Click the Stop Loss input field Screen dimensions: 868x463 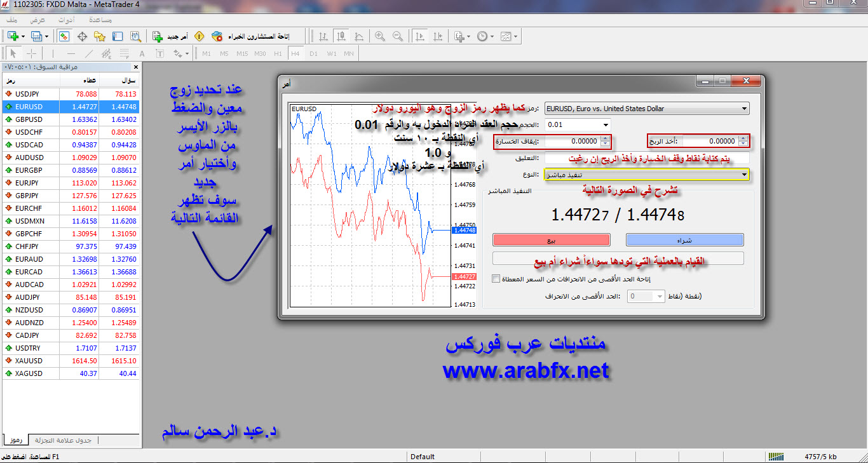[x=571, y=141]
